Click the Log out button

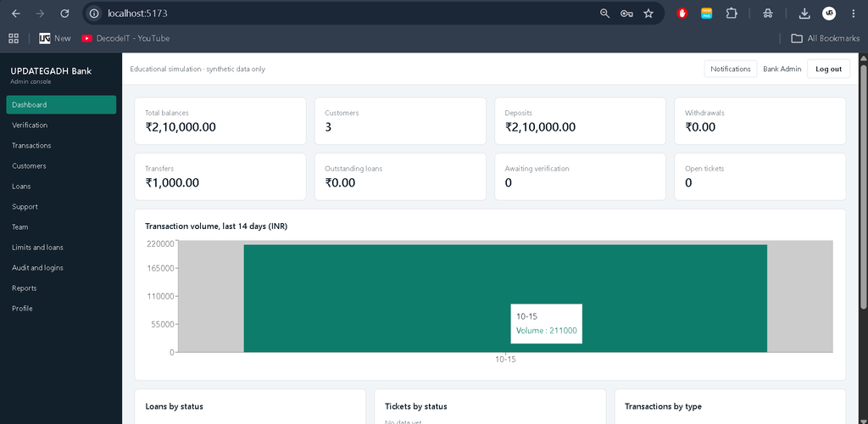[828, 70]
